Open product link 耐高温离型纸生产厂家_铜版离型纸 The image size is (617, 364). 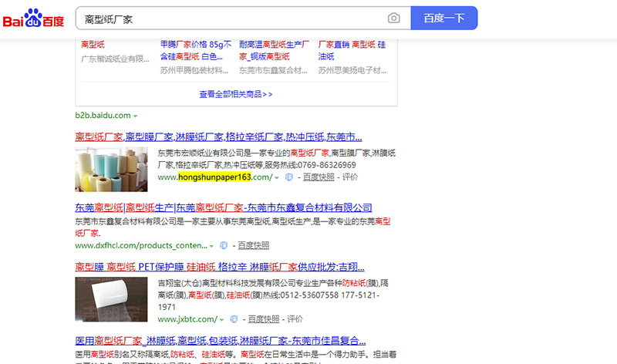[274, 50]
